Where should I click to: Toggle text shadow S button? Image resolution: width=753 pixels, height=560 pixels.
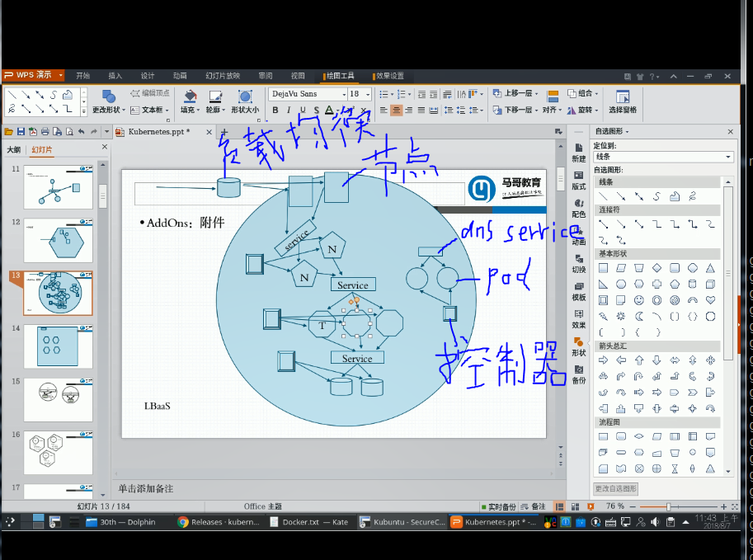pyautogui.click(x=316, y=110)
